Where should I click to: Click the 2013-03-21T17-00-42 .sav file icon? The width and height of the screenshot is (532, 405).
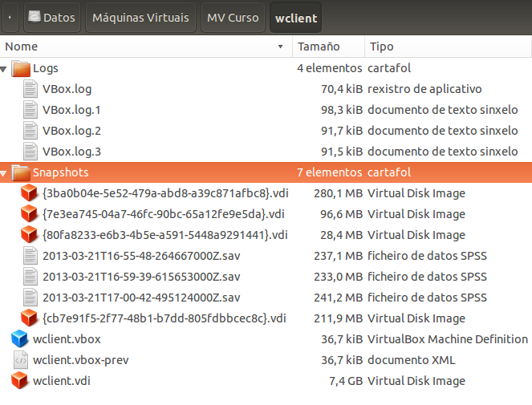click(30, 298)
